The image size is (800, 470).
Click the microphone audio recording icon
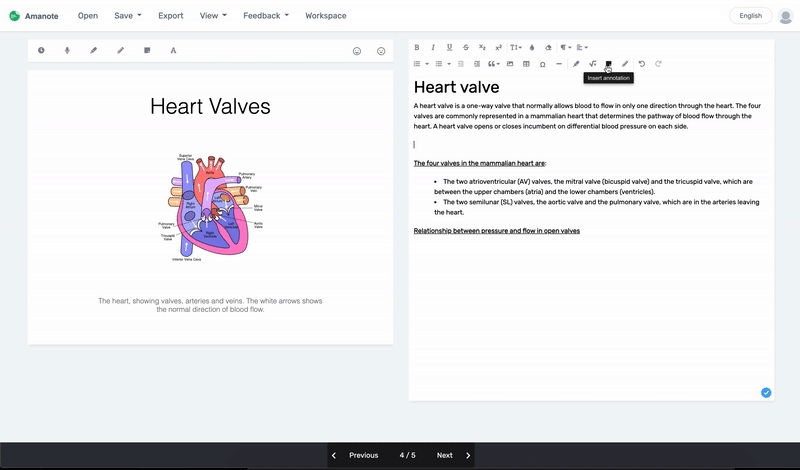(68, 50)
